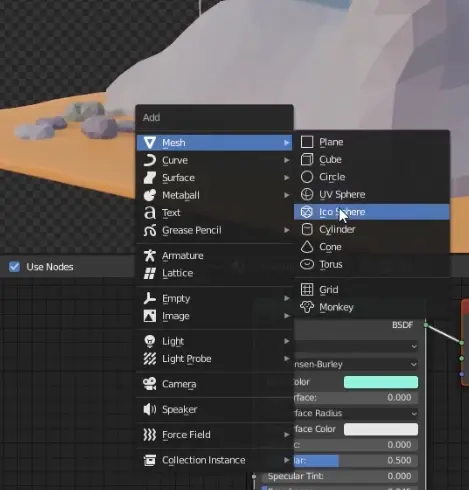Choose Torus from the Mesh submenu
The image size is (469, 490).
(x=371, y=264)
